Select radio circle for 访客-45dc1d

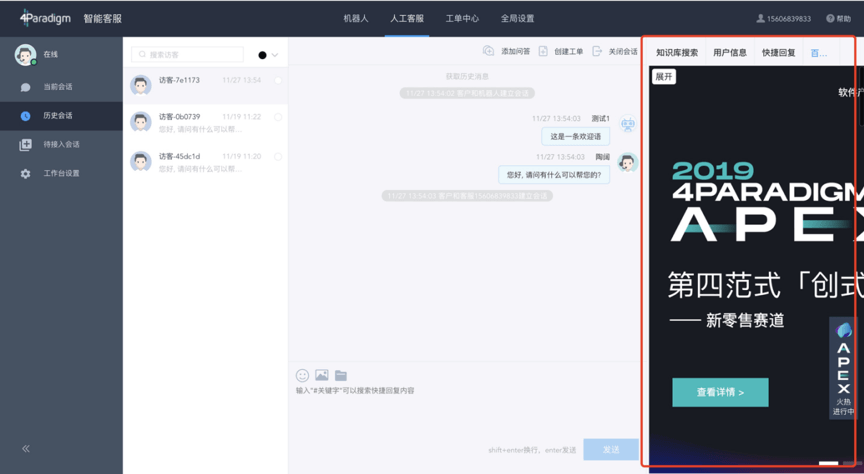(278, 157)
